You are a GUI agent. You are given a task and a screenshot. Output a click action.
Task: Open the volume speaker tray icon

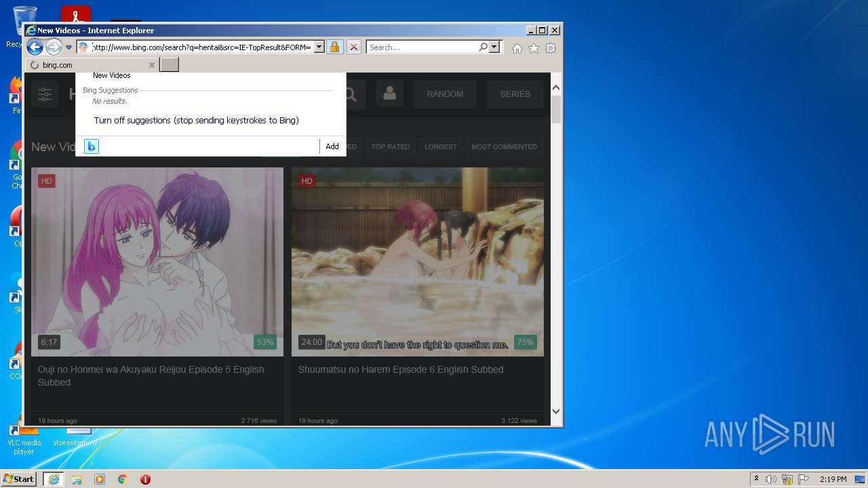771,479
